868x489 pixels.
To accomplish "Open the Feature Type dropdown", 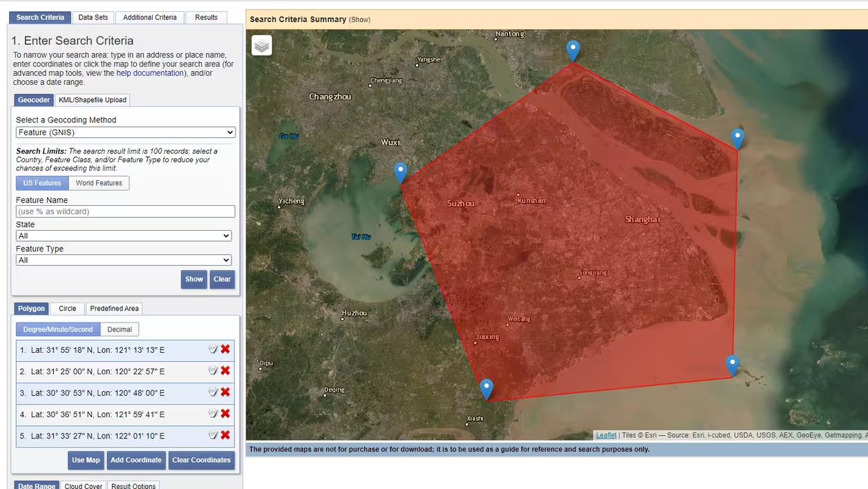I will coord(124,260).
